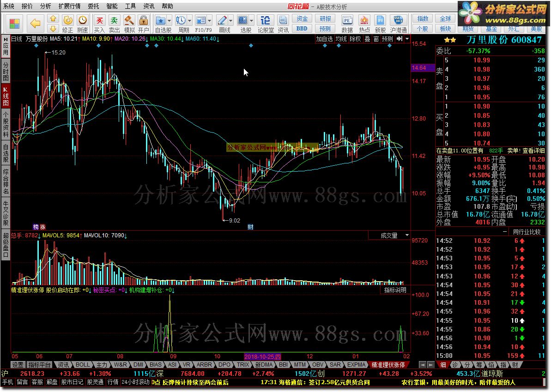Screen dimensions: 551x392
Task: Toggle 除权 ex-rights adjustment
Action: [x=355, y=39]
